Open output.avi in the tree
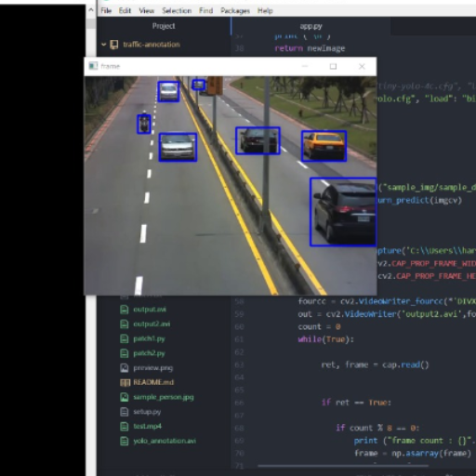 click(x=150, y=310)
